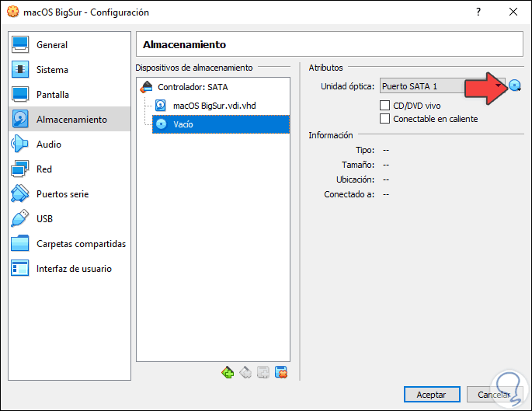Click the Red network monitors icon
The height and width of the screenshot is (411, 532).
(x=19, y=169)
